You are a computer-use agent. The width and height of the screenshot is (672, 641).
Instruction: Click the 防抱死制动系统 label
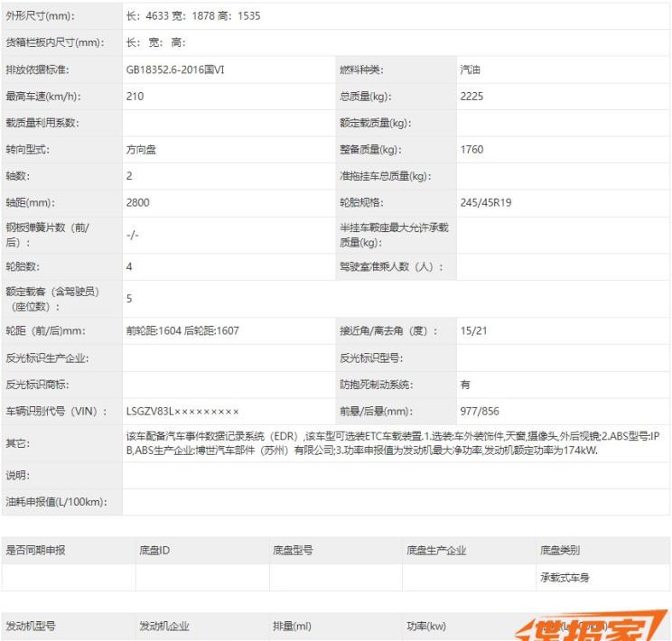[x=377, y=385]
